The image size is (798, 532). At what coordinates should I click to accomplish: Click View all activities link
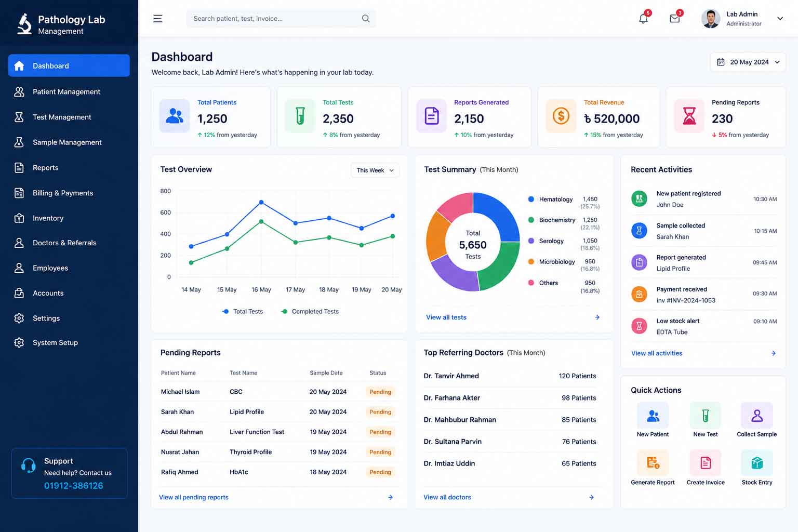coord(657,353)
